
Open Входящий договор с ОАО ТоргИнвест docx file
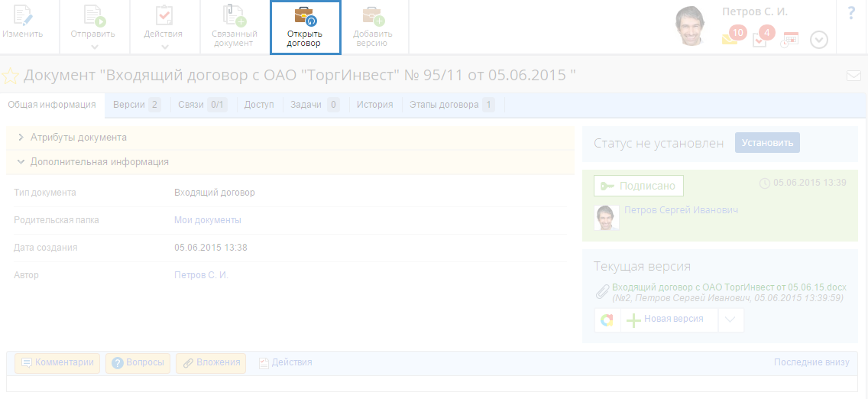pos(730,287)
